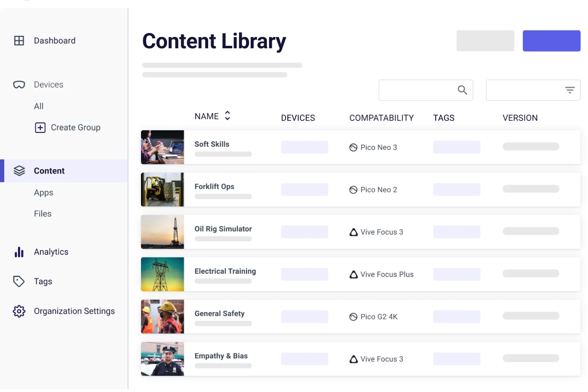The image size is (588, 392).
Task: Toggle the Name column sort arrows
Action: point(228,116)
